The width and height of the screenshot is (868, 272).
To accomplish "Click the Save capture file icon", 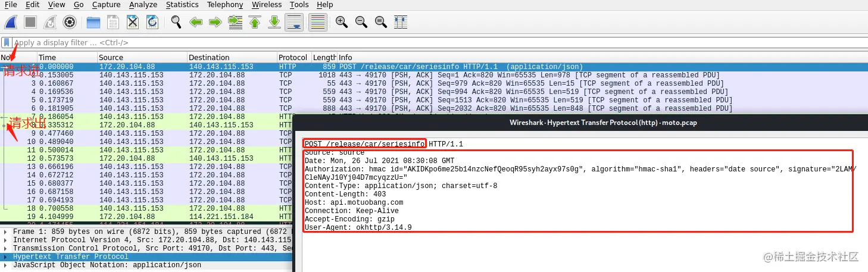I will tap(113, 23).
